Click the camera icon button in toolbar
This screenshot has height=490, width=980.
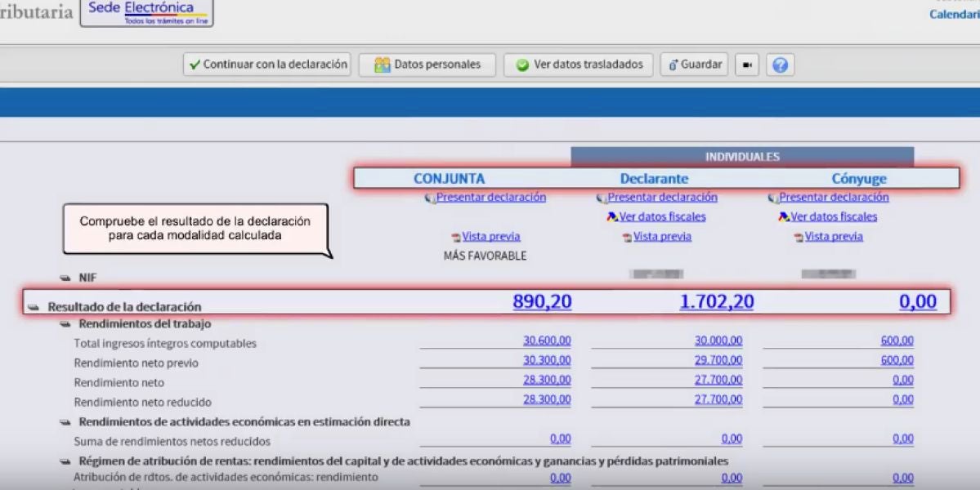point(747,65)
